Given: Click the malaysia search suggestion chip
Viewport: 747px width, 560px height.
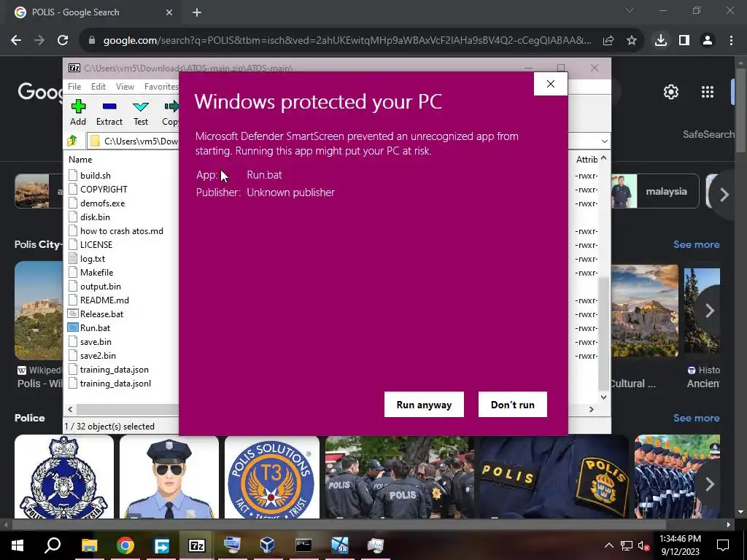Looking at the screenshot, I should tap(655, 192).
